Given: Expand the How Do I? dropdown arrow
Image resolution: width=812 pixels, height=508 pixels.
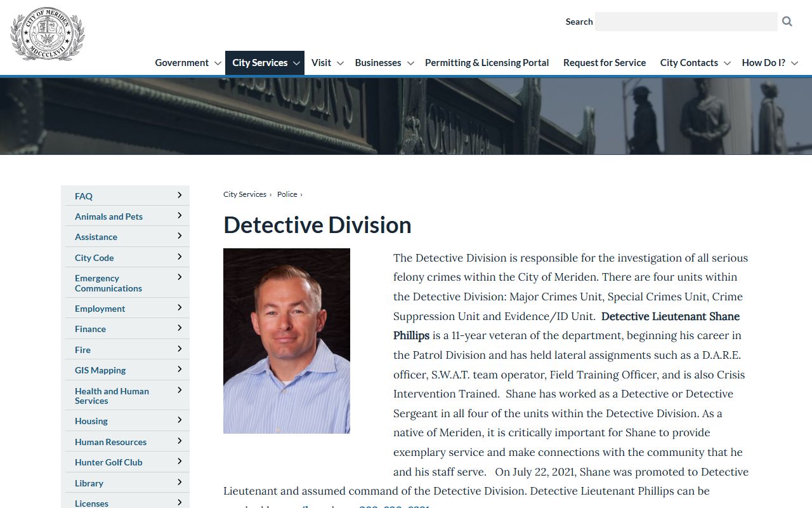Looking at the screenshot, I should pos(794,63).
